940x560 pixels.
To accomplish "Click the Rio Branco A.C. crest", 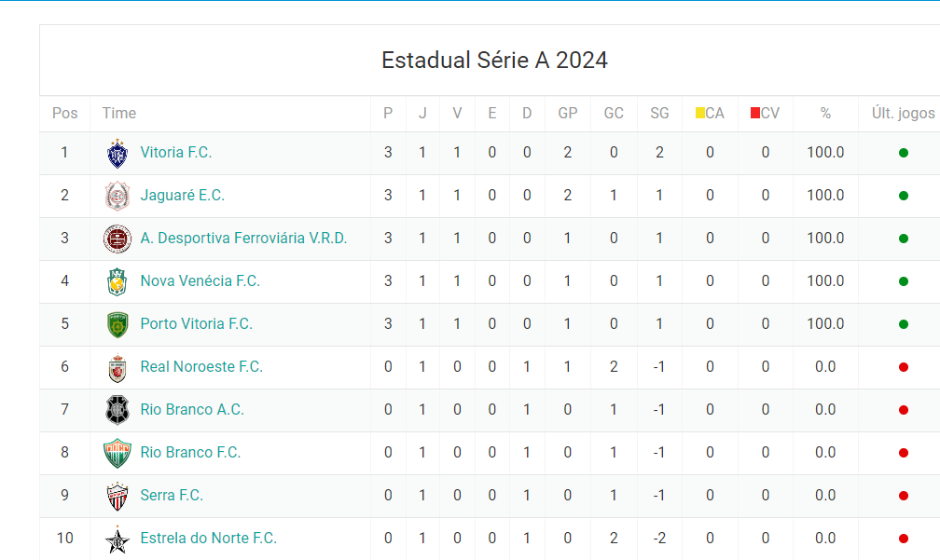I will (x=117, y=410).
